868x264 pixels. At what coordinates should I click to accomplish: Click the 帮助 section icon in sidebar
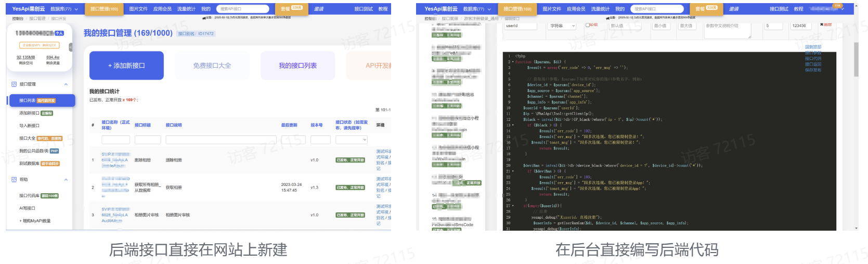point(14,180)
